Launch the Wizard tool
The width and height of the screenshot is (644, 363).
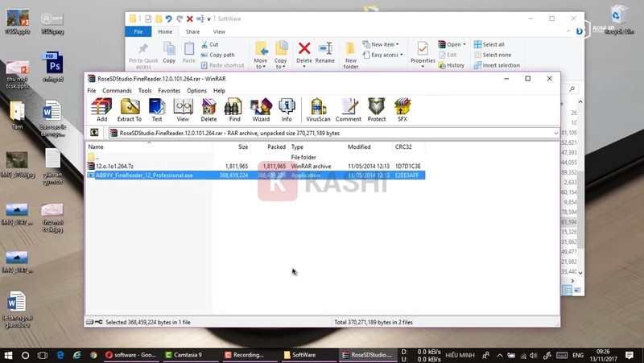[x=261, y=109]
